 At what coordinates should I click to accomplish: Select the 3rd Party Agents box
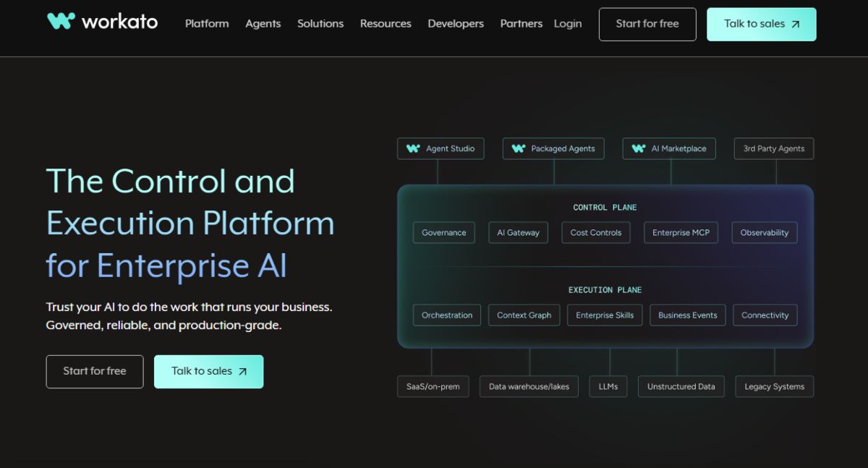[x=774, y=149]
